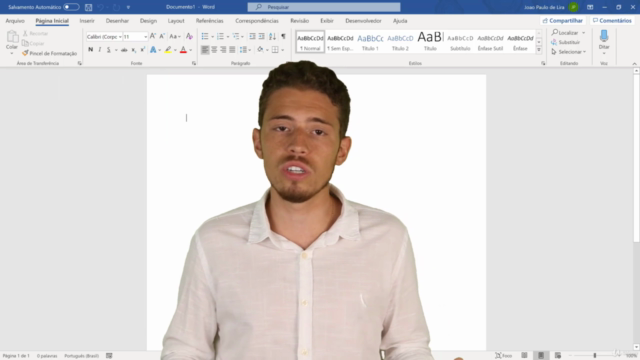The image size is (640, 360).
Task: Open the Change Case Aa dropdown
Action: 175,37
